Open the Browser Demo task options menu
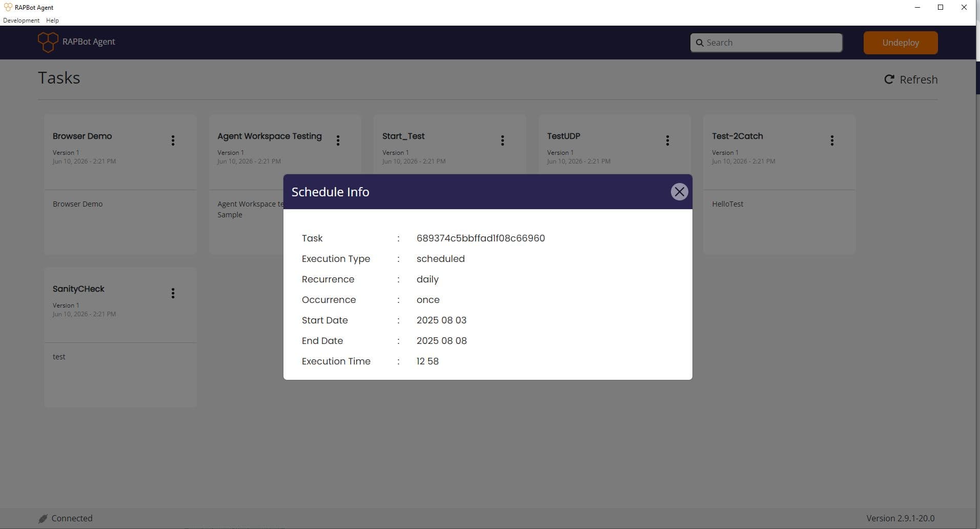The image size is (980, 529). point(173,140)
